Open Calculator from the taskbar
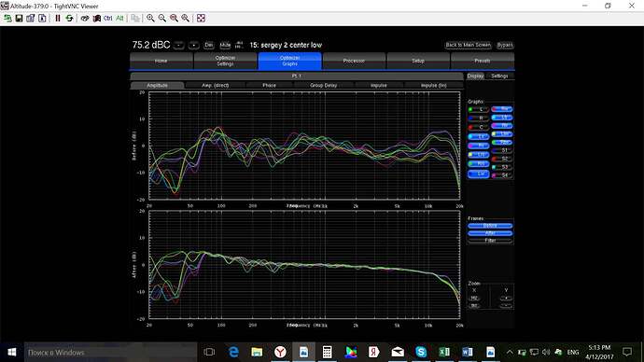 (x=327, y=352)
